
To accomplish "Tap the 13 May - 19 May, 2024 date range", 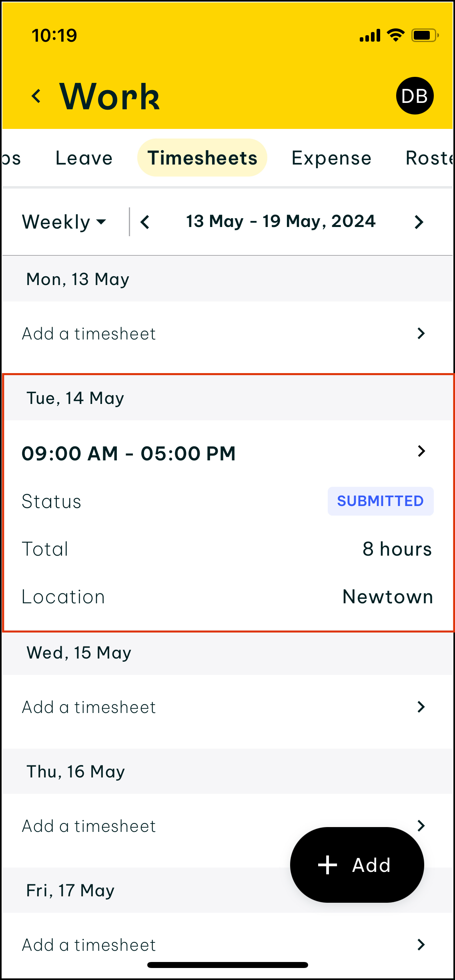I will coord(281,221).
